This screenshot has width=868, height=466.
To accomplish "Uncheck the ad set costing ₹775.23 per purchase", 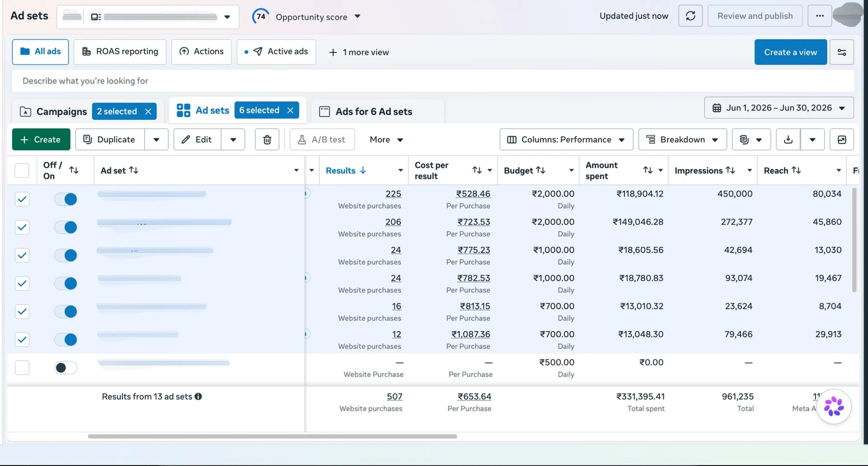I will [22, 255].
